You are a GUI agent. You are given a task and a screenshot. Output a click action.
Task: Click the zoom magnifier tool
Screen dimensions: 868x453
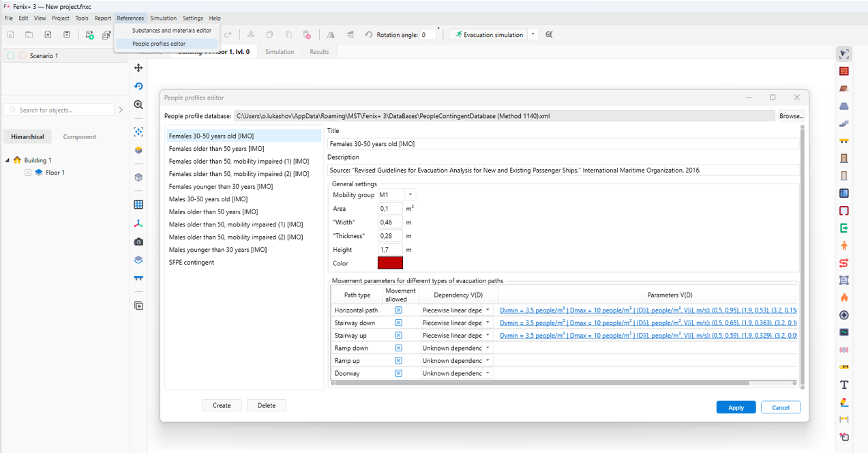138,104
